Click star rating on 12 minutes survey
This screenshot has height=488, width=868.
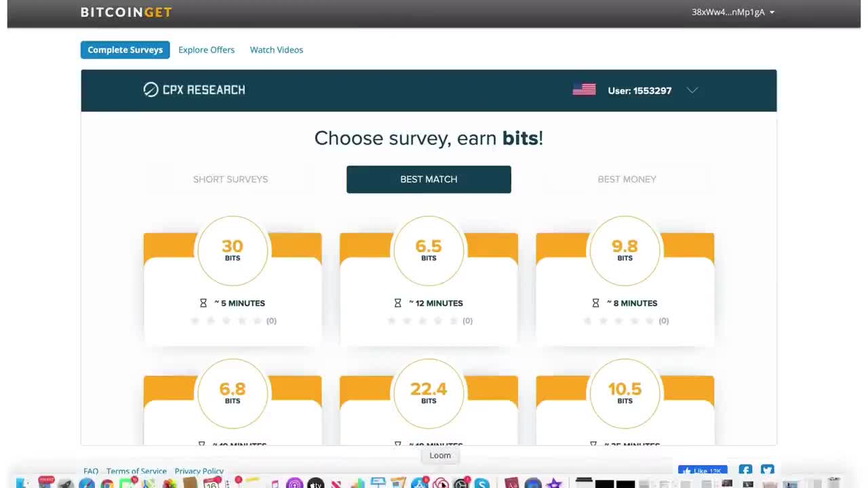(422, 321)
